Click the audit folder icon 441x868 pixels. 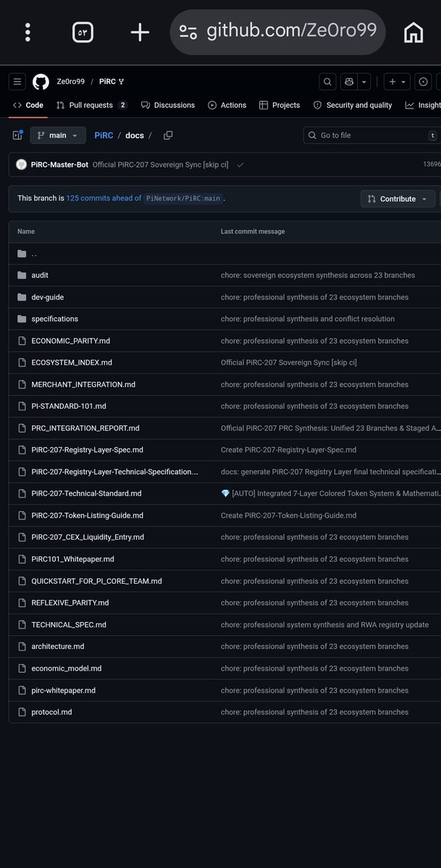tap(22, 276)
